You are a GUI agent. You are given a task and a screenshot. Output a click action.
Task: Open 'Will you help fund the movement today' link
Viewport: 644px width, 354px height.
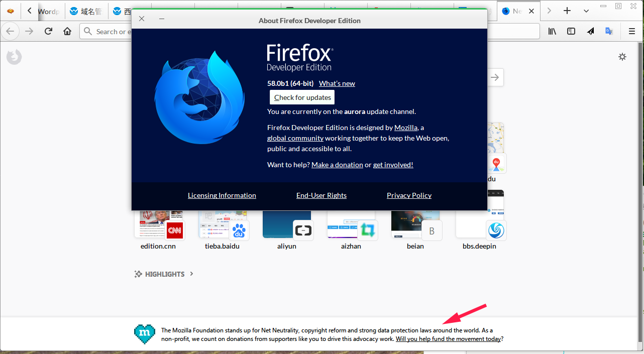click(x=448, y=339)
